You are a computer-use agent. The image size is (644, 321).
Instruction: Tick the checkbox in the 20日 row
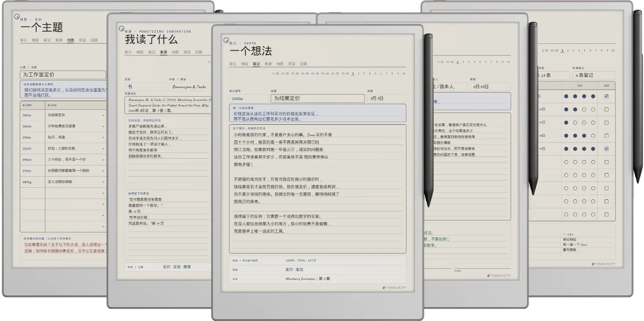click(x=606, y=109)
